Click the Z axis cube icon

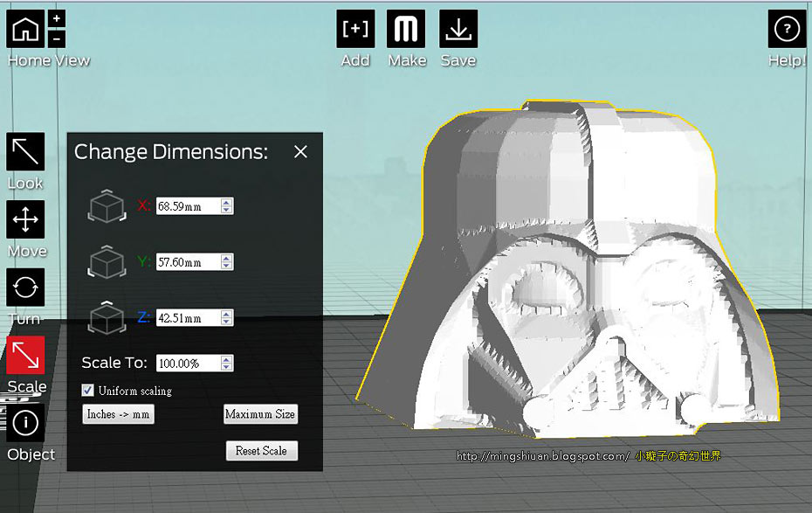pyautogui.click(x=107, y=317)
